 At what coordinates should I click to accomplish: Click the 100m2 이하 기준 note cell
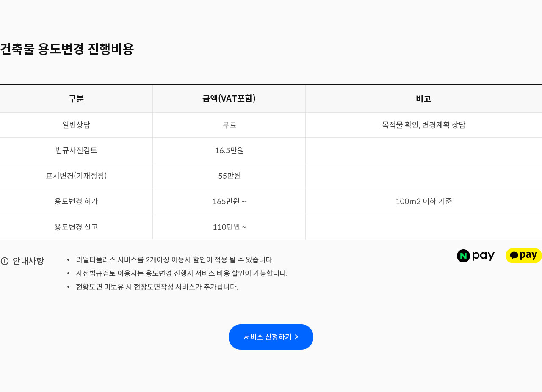tap(423, 201)
